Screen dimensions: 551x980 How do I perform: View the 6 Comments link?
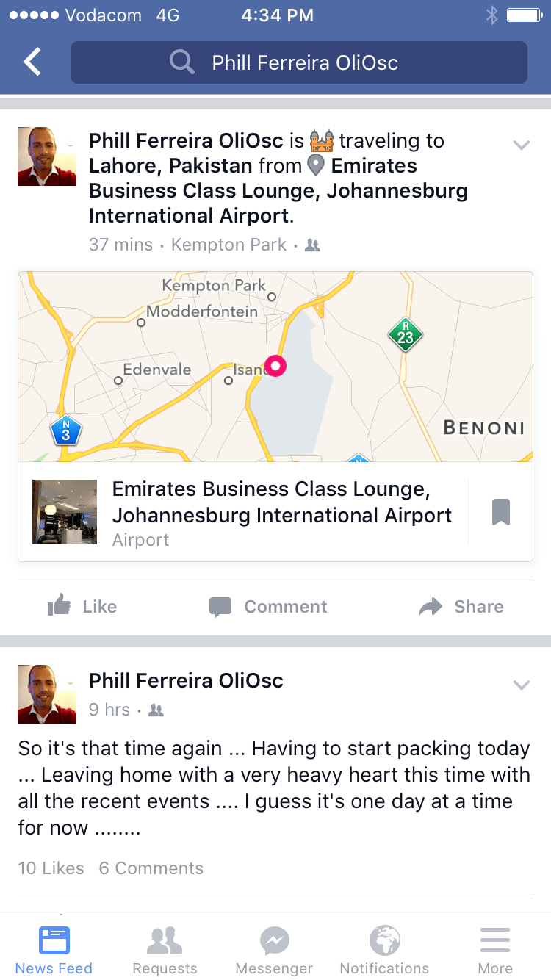coord(151,868)
